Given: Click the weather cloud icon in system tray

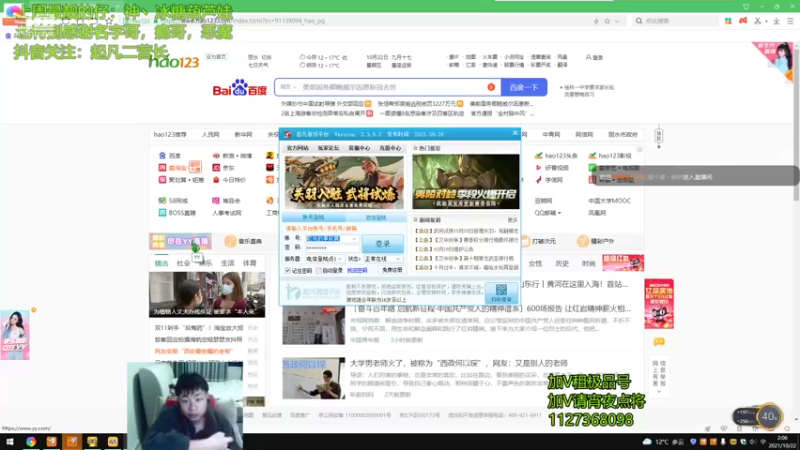Looking at the screenshot, I should 647,442.
